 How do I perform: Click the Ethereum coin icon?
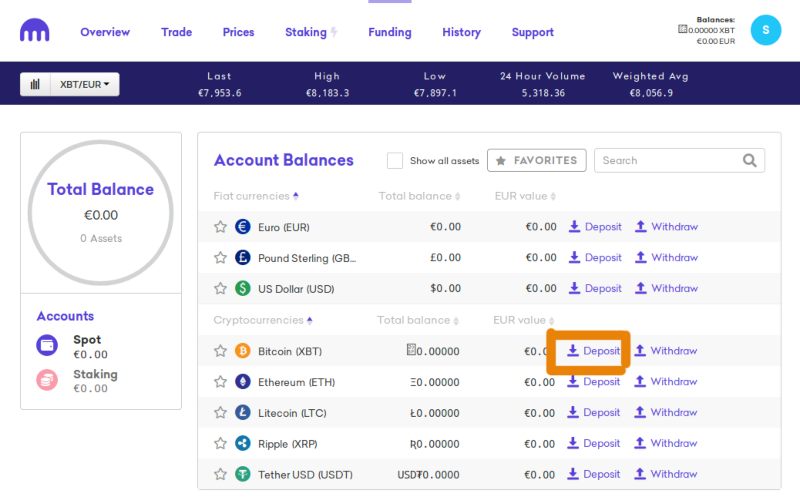[x=243, y=382]
